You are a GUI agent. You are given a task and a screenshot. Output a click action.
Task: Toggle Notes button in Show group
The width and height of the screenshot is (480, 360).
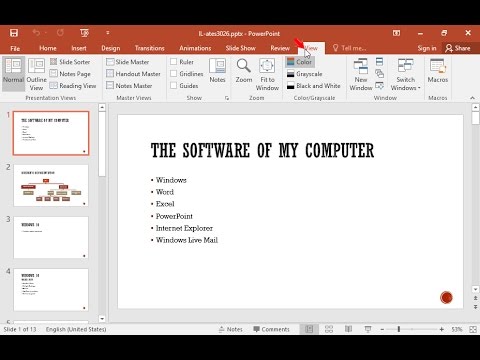(217, 71)
